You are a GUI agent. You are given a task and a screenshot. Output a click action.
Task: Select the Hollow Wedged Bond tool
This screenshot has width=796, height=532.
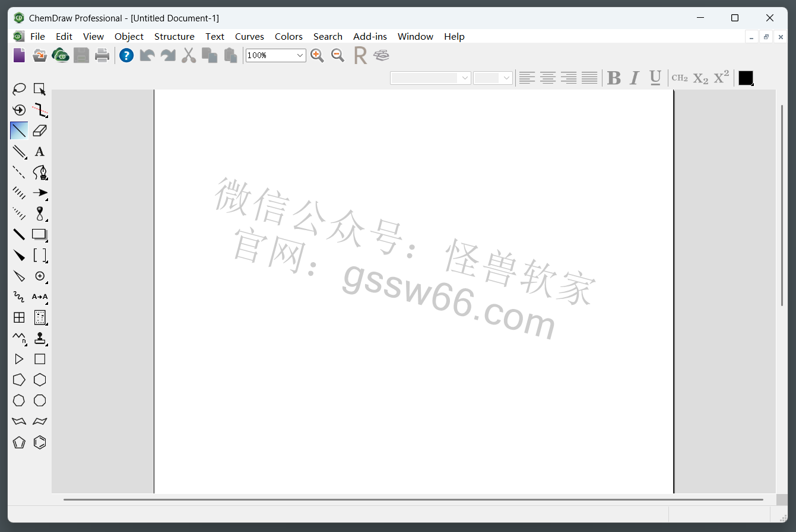click(x=19, y=276)
